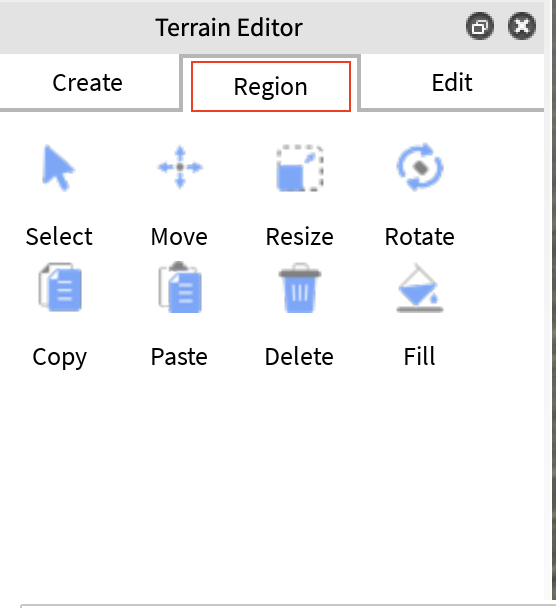This screenshot has height=608, width=556.
Task: Click the "Paste" text label
Action: pyautogui.click(x=179, y=356)
